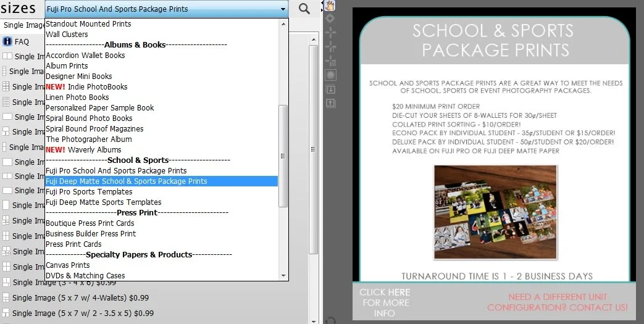Viewport: 644px width, 324px height.
Task: Click layout icon for 5 x 7 w/ 2 - 3.5 x 5
Action: click(6, 313)
